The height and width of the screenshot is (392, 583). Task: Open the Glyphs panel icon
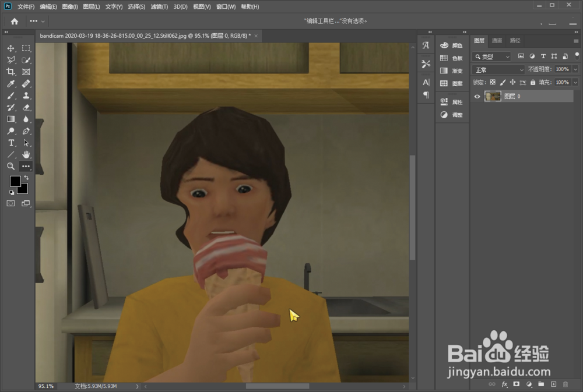click(x=426, y=45)
